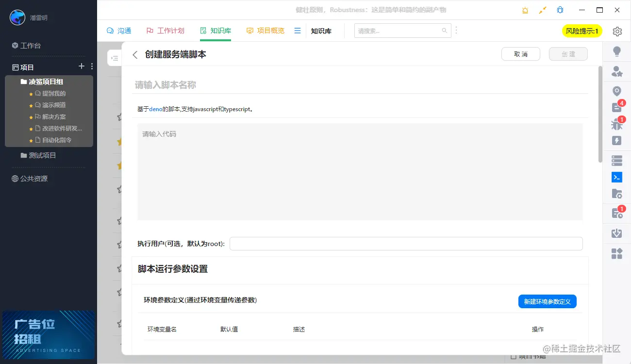Switch to the 工作计划 tab
631x364 pixels.
point(165,31)
